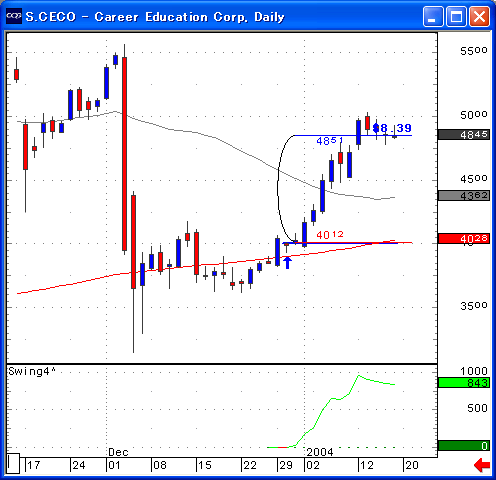Click the green 843 Swing4 value label
This screenshot has height=480, width=496.
pos(464,383)
